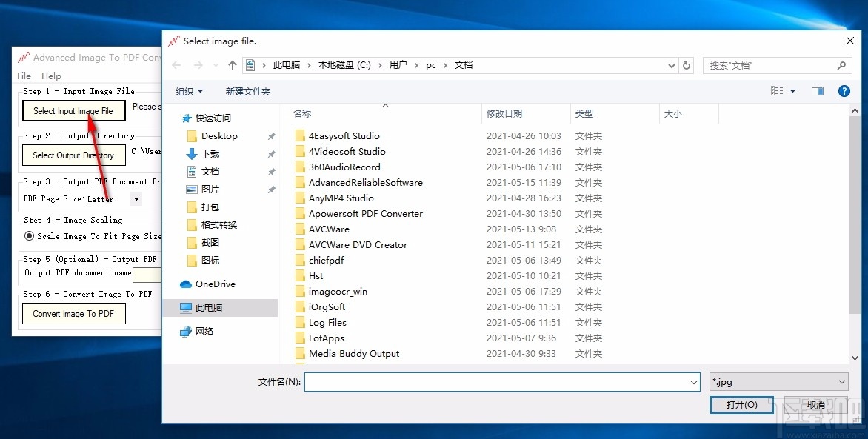868x439 pixels.
Task: Open the PDF Page Size Letter dropdown
Action: pyautogui.click(x=136, y=198)
